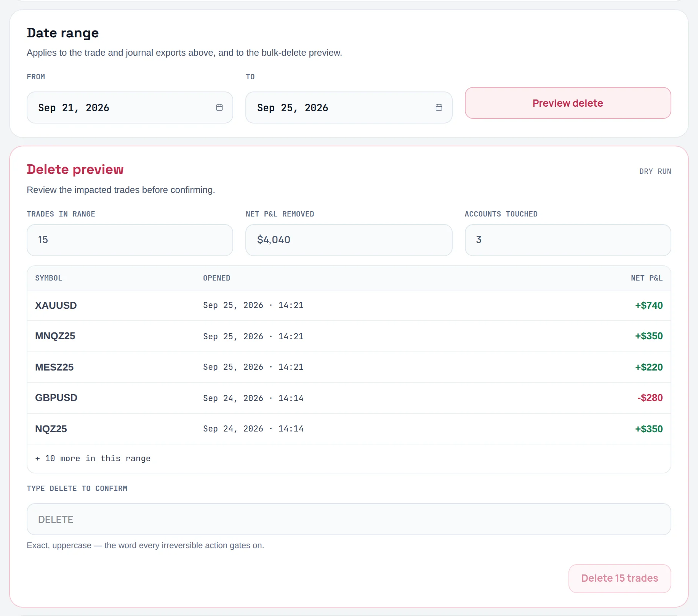Click the OPENED column header
This screenshot has height=616, width=698.
pyautogui.click(x=217, y=278)
